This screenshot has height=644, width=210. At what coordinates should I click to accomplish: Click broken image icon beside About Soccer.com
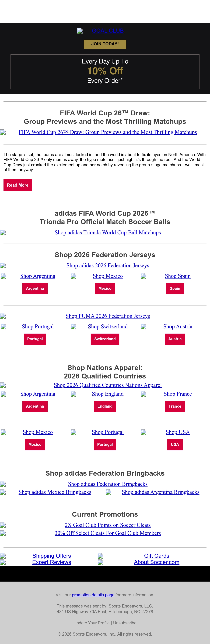click(x=100, y=562)
